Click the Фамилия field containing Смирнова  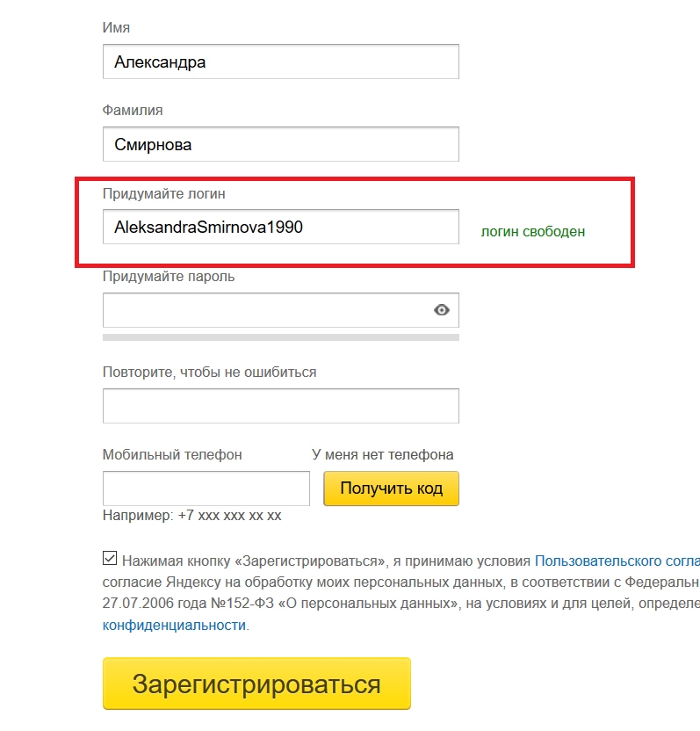pos(281,144)
